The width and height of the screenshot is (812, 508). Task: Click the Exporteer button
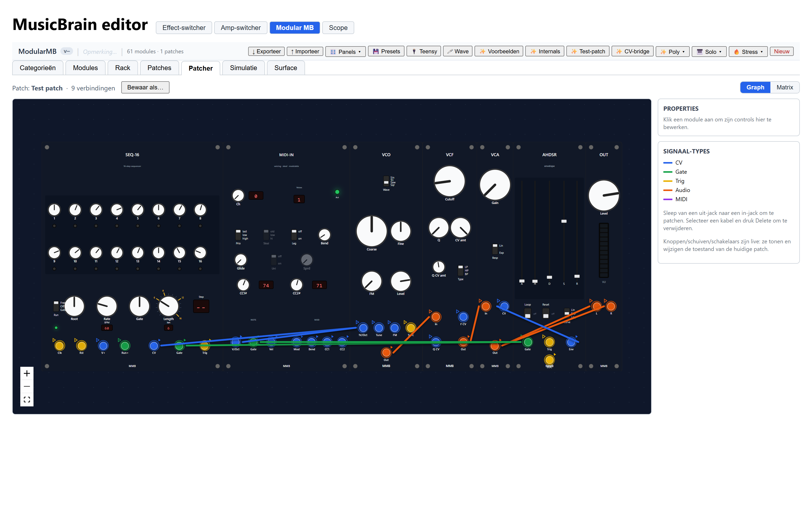click(266, 51)
